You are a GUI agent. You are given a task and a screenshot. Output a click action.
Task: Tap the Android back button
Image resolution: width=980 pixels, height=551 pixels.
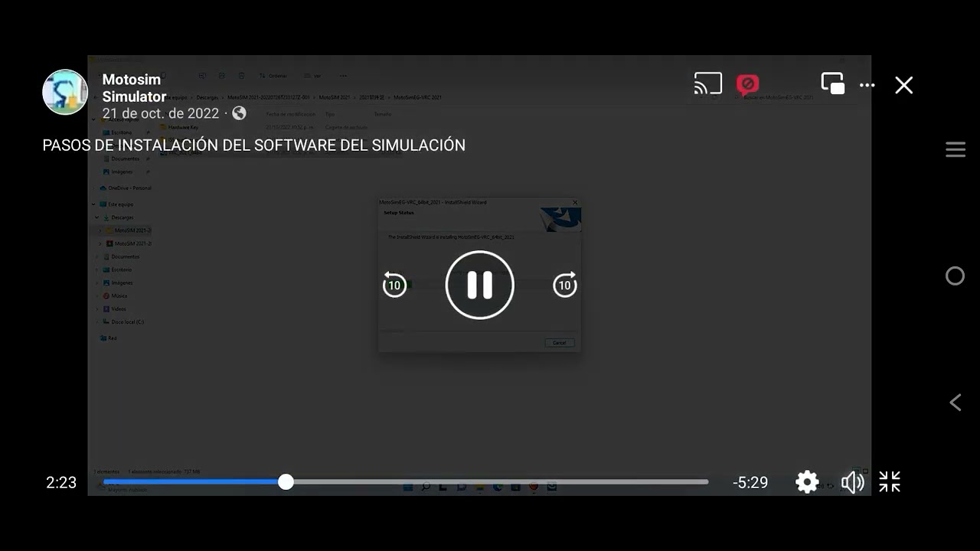pos(955,402)
